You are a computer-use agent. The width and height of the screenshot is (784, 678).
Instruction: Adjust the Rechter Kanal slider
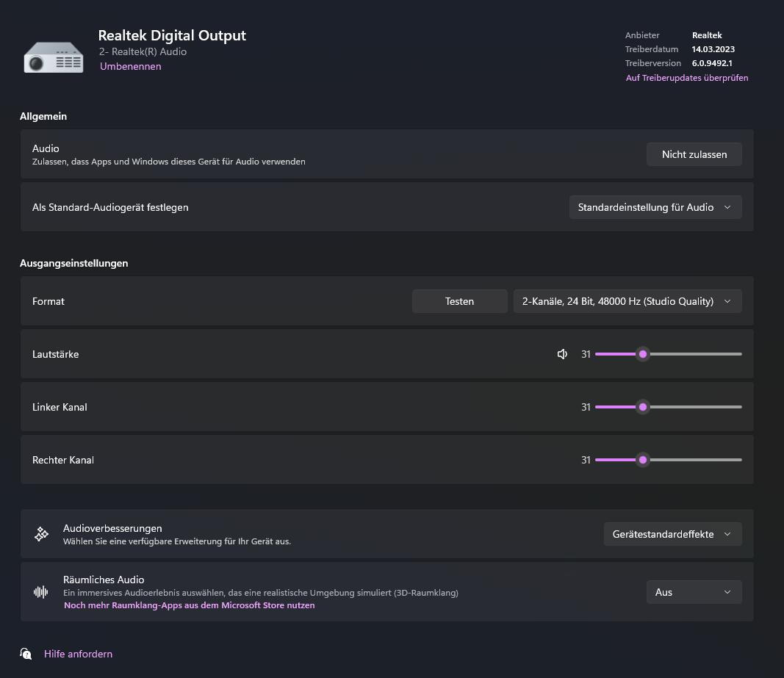[669, 460]
